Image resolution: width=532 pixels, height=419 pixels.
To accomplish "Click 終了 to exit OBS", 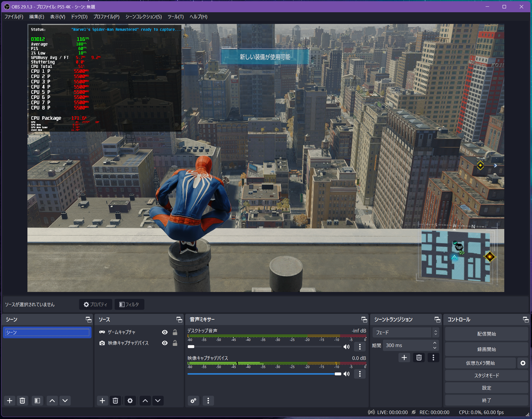I will click(x=486, y=400).
